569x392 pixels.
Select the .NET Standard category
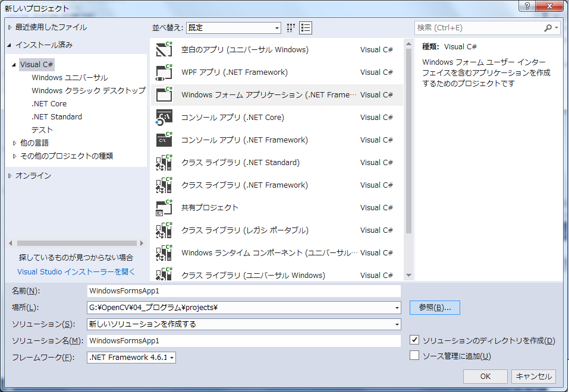(x=56, y=117)
